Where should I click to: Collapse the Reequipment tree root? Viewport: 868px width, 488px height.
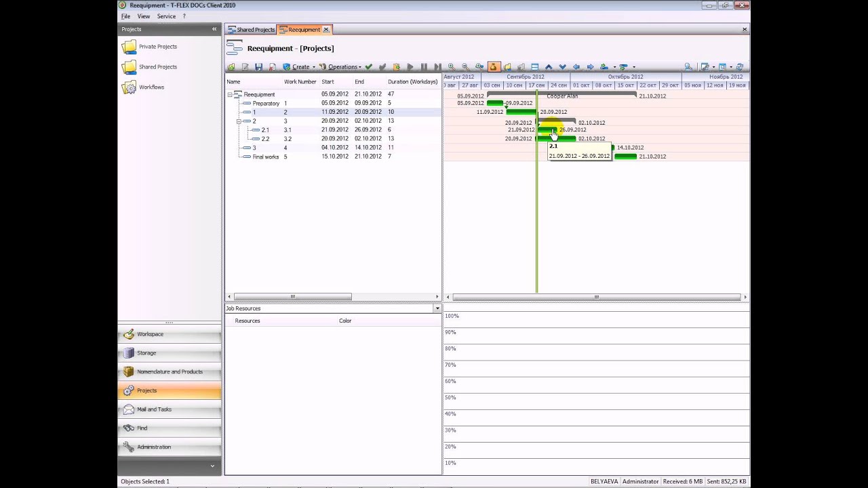click(x=230, y=95)
